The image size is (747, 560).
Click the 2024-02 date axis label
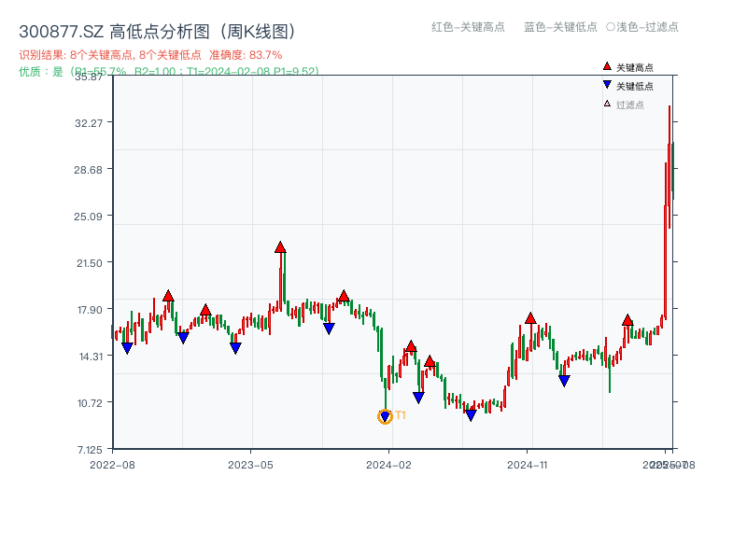(x=389, y=464)
